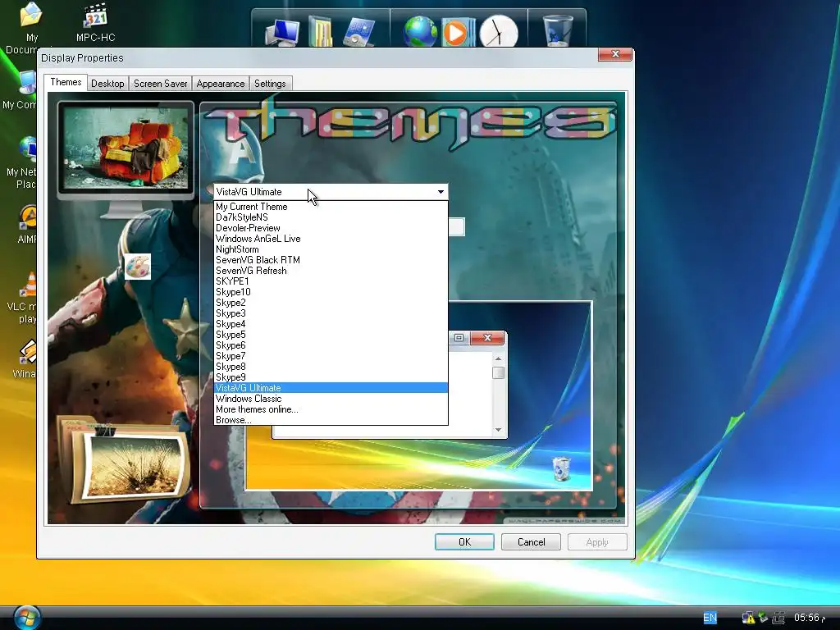The height and width of the screenshot is (630, 840).
Task: Choose Skype2 theme
Action: tap(331, 303)
